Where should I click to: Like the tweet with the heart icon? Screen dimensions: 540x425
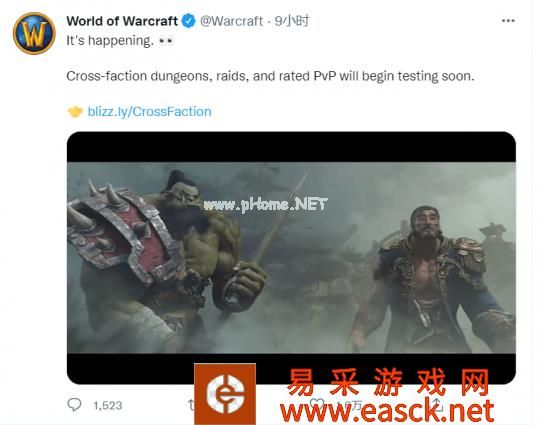(x=317, y=404)
